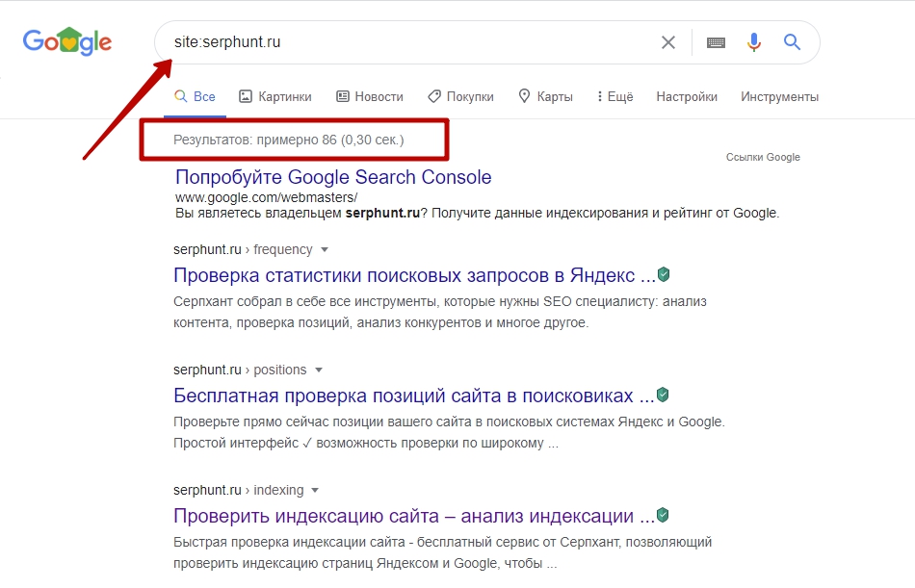Start voice search with the microphone icon
The height and width of the screenshot is (588, 915).
(753, 42)
